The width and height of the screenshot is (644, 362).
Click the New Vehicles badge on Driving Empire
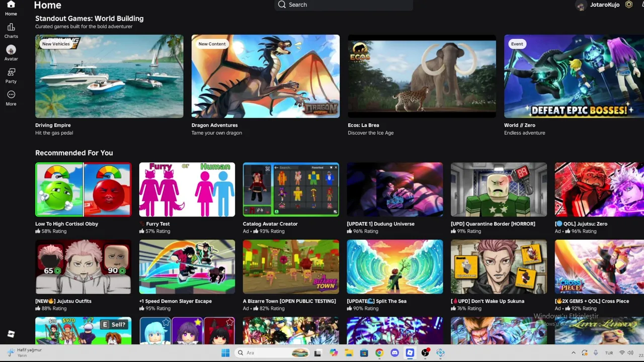coord(56,44)
